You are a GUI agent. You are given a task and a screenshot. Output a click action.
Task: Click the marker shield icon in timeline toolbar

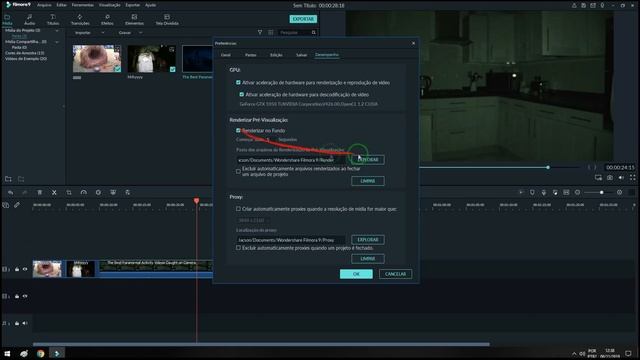tap(532, 192)
